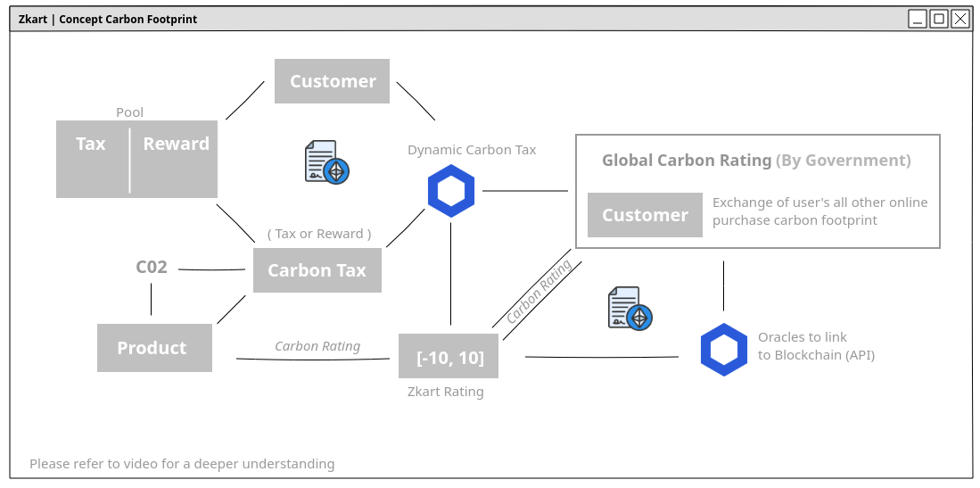Click the Please refer to video note
The width and height of the screenshot is (980, 488).
tap(182, 464)
